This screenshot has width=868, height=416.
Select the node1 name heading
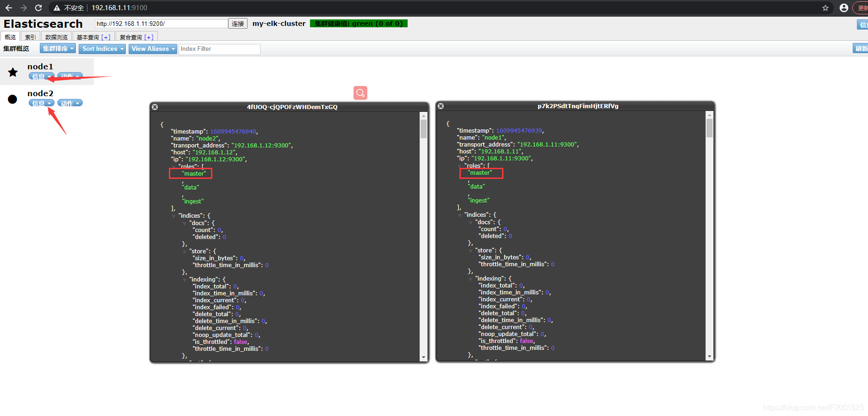point(40,67)
